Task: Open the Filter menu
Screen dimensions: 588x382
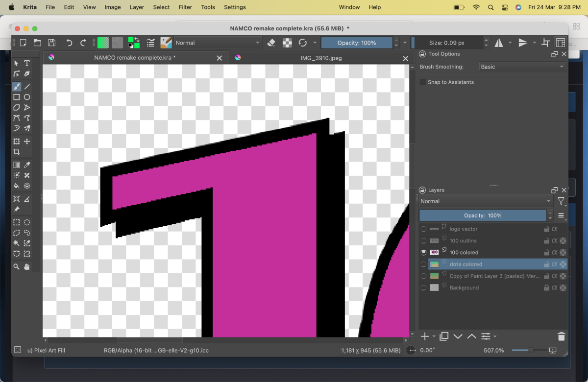Action: point(185,7)
